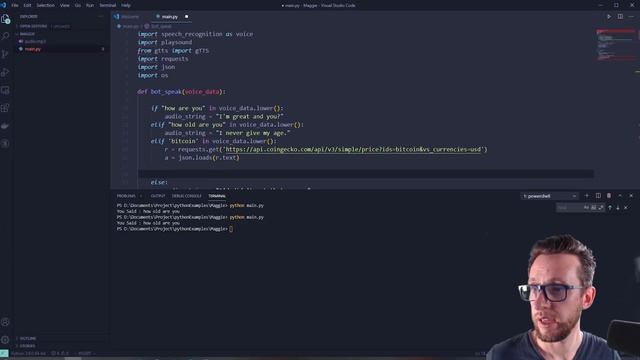Screen dimensions: 640x360
Task: Click the errors and warnings status counter
Action: (60, 353)
